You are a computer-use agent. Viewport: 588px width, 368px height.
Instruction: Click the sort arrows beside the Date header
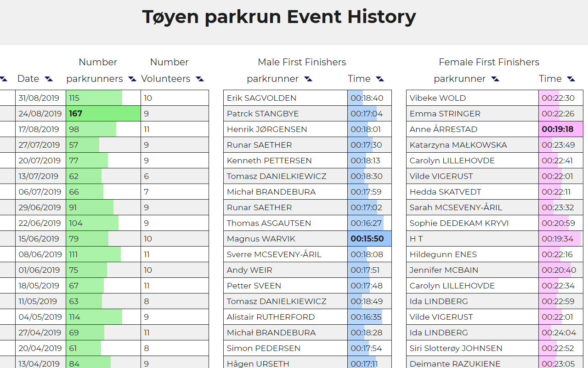coord(49,79)
